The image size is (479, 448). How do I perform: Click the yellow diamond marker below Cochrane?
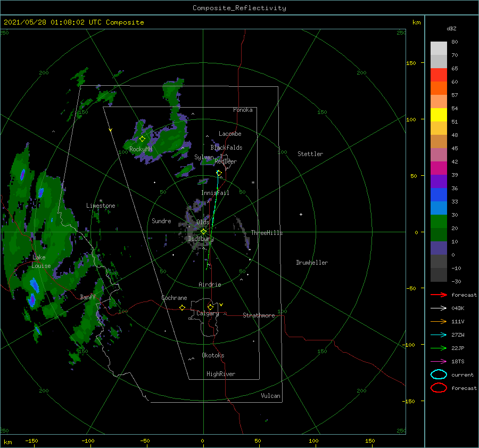point(183,307)
